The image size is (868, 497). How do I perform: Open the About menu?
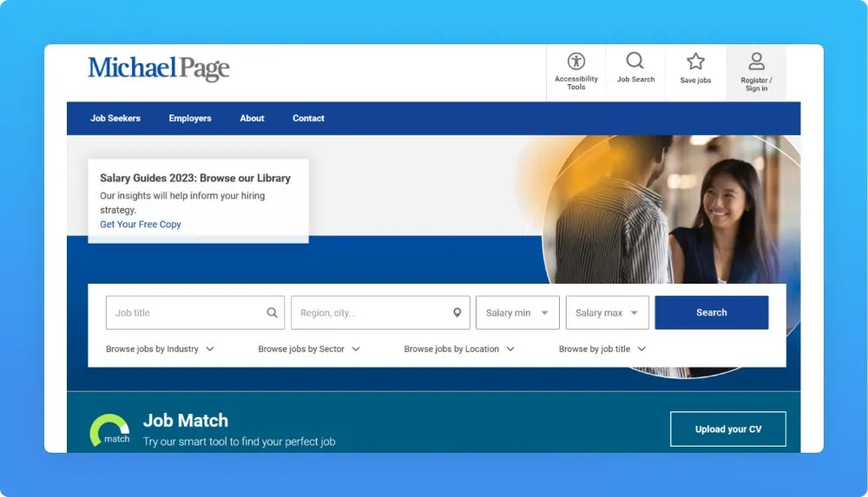coord(252,119)
